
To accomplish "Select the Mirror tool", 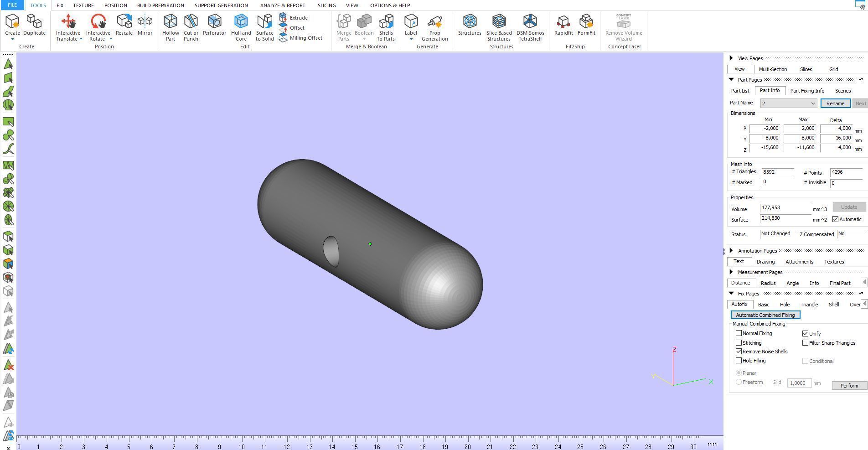I will [145, 25].
